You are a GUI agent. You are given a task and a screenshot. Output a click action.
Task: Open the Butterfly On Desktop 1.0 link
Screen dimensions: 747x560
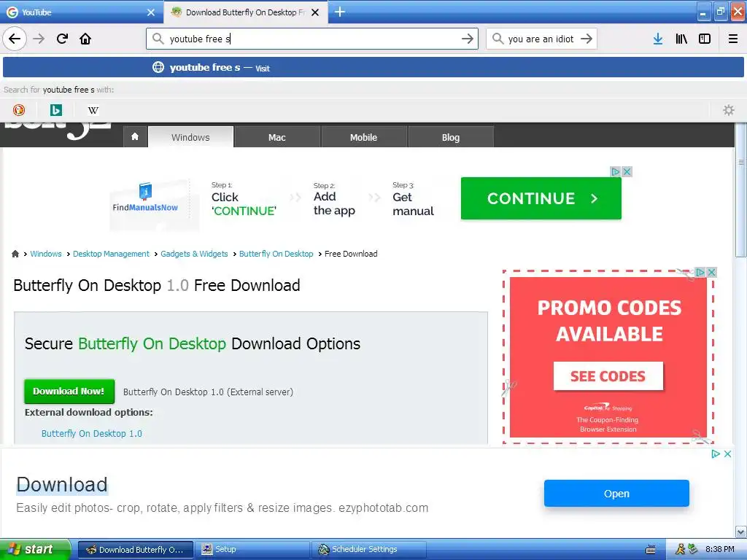pyautogui.click(x=91, y=433)
